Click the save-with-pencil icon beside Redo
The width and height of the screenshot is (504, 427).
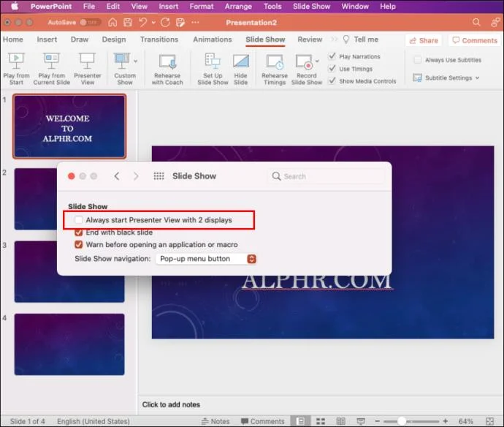click(180, 22)
